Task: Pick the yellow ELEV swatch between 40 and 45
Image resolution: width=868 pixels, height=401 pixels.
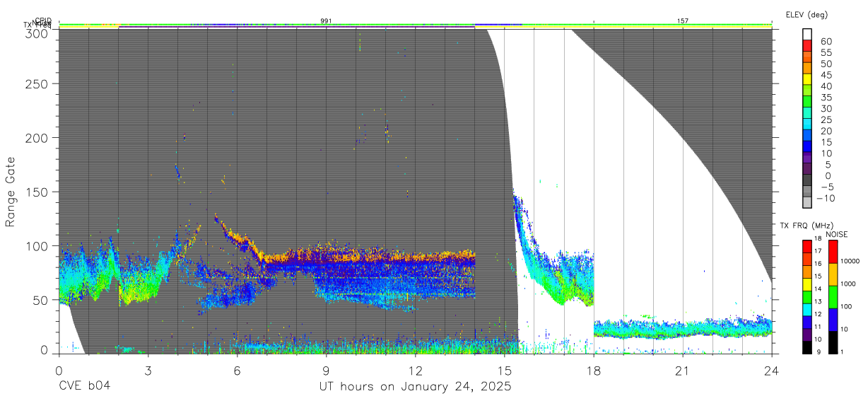Action: (x=807, y=80)
